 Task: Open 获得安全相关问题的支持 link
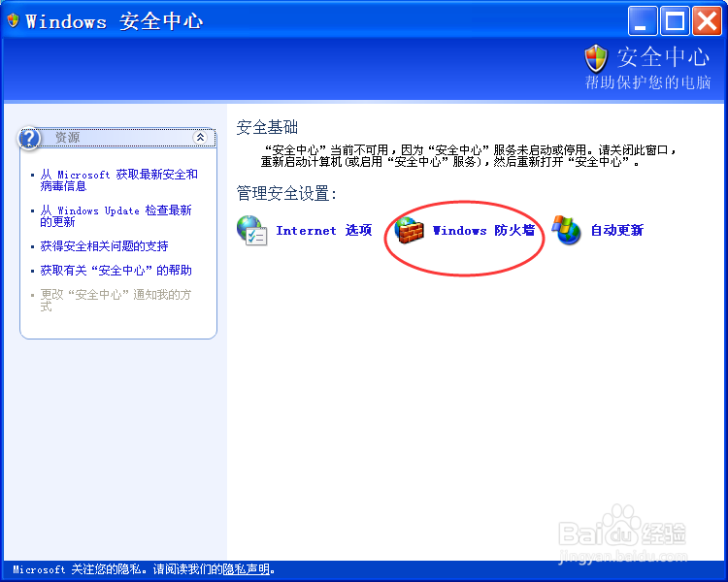coord(104,246)
